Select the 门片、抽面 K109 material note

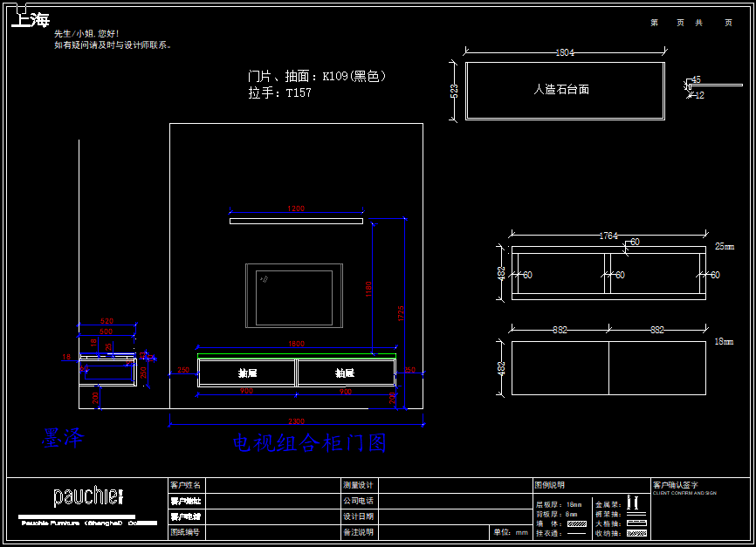click(317, 77)
